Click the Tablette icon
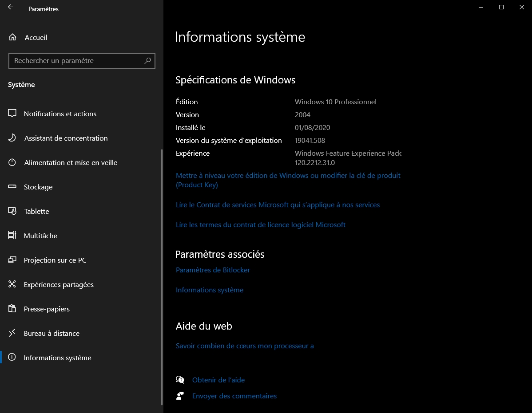The image size is (532, 413). click(12, 211)
